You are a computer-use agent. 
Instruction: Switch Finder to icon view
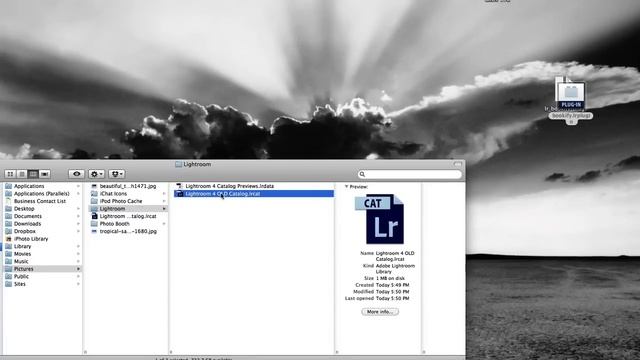pos(10,174)
